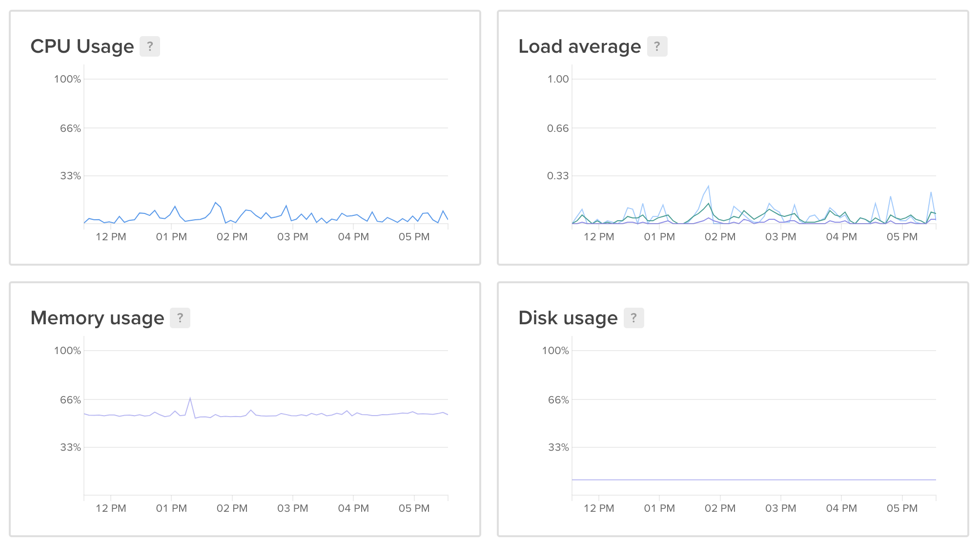Viewport: 980px width, 545px height.
Task: Click the 33% axis label in CPU Usage
Action: point(70,176)
